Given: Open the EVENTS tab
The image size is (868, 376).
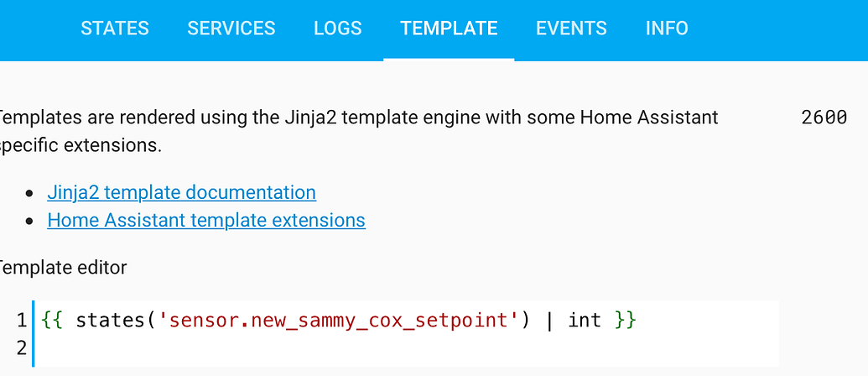Looking at the screenshot, I should [571, 29].
